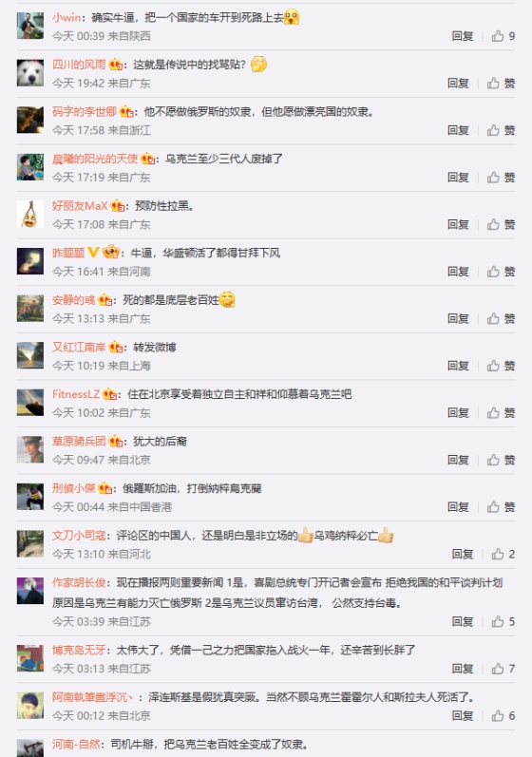Like 码字的李世卿's comment
The width and height of the screenshot is (532, 757).
coord(501,130)
